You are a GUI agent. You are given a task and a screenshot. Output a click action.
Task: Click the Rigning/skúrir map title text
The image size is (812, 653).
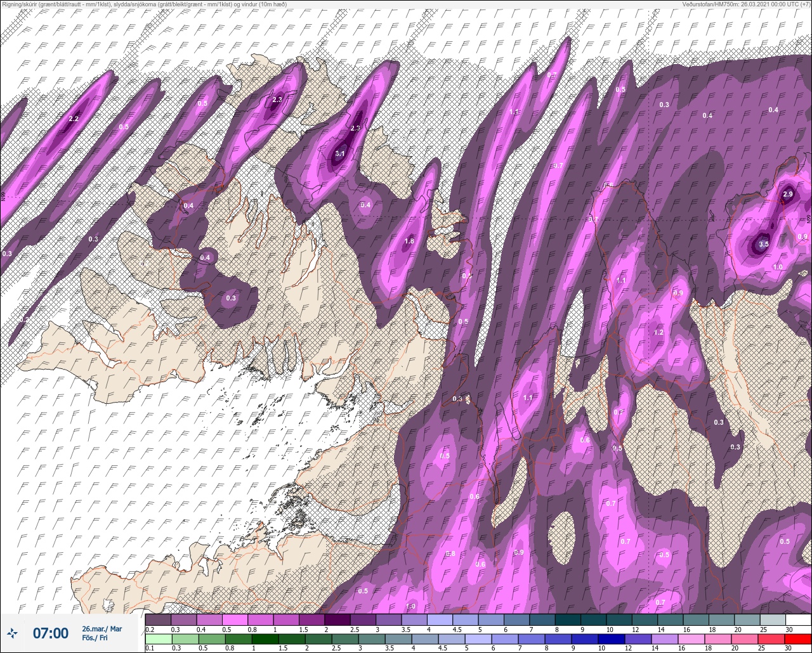click(x=145, y=4)
